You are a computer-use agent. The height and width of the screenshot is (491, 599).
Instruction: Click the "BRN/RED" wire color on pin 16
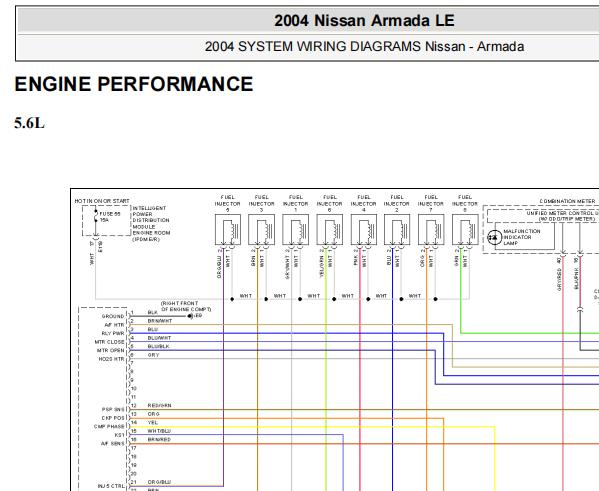point(159,439)
